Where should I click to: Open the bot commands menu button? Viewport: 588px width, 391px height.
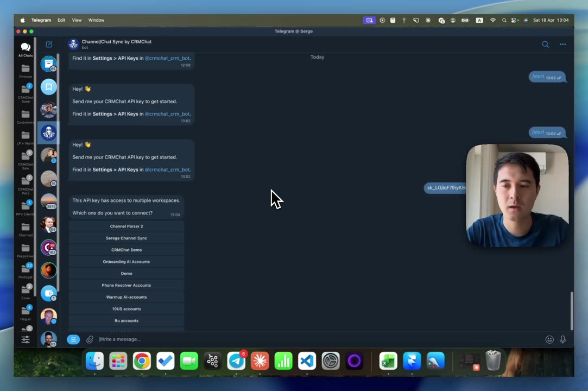point(73,339)
